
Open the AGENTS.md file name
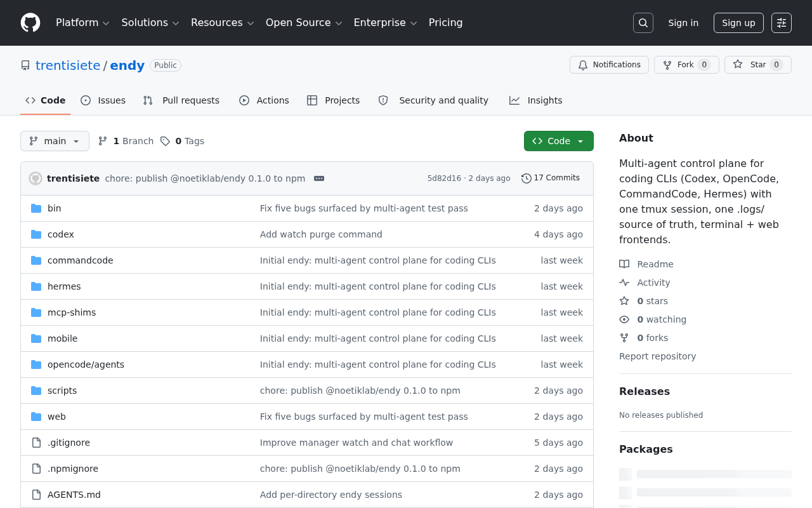74,495
